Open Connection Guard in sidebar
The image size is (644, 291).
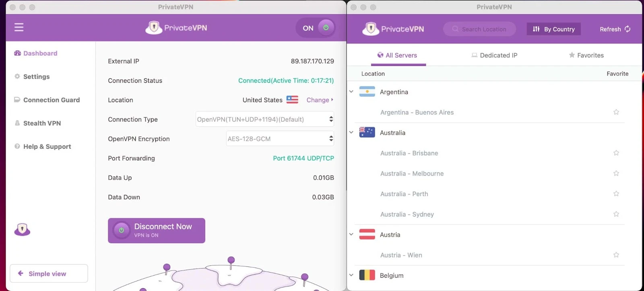[x=47, y=100]
